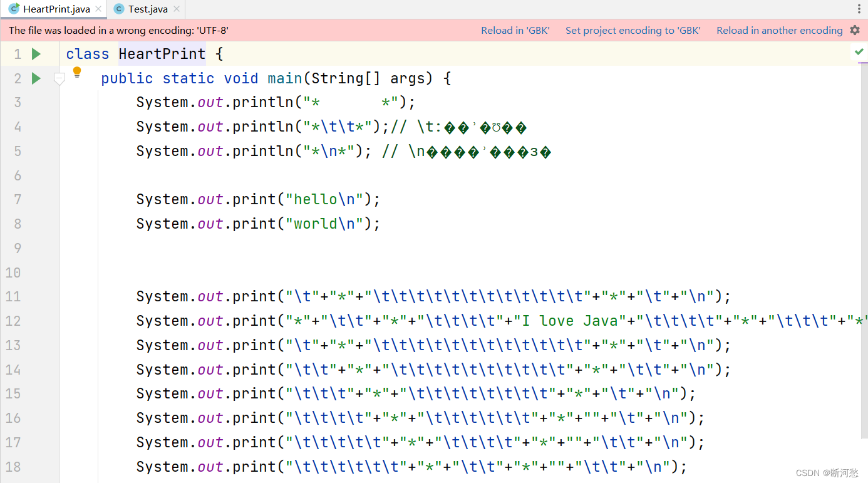The height and width of the screenshot is (483, 868).
Task: Click the 'public' keyword on line 2
Action: point(127,78)
